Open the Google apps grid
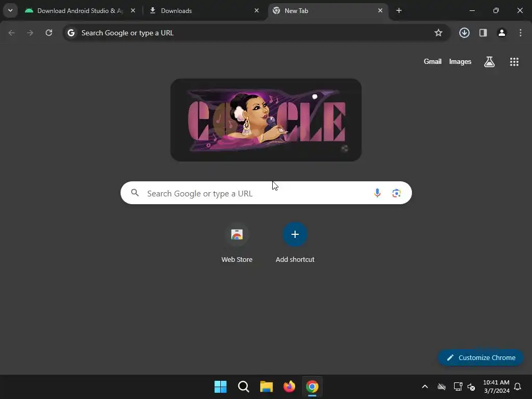The width and height of the screenshot is (532, 399). click(x=514, y=62)
